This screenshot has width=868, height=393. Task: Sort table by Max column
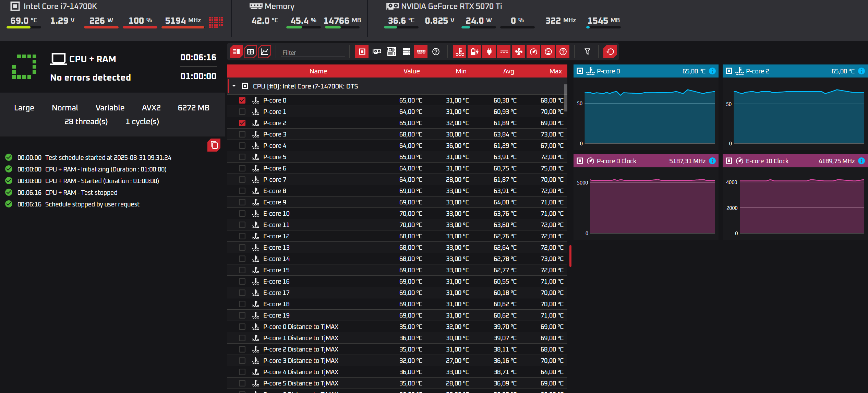pyautogui.click(x=555, y=71)
